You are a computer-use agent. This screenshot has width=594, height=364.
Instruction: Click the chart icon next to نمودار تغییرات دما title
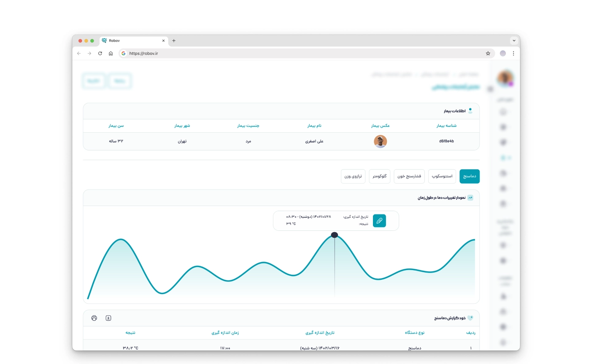pyautogui.click(x=470, y=197)
